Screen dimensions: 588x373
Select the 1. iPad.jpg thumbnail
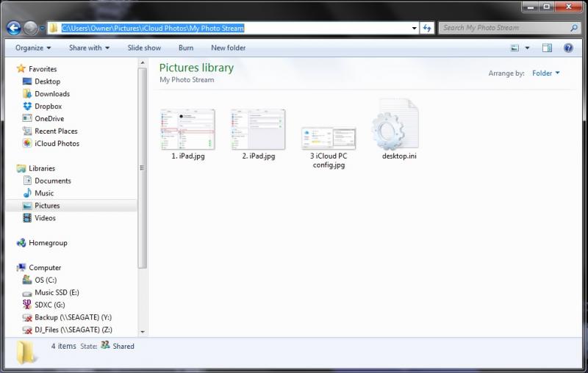187,129
